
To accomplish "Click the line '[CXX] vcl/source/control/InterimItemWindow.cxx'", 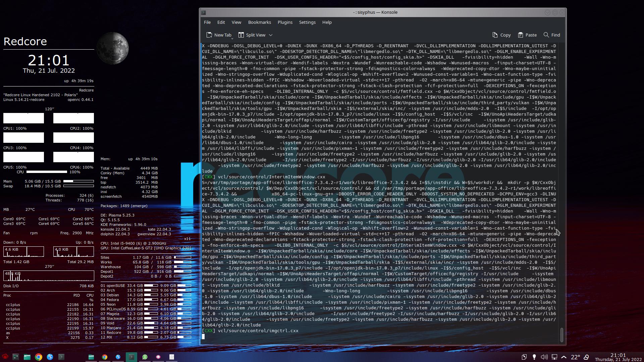I will coord(264,177).
